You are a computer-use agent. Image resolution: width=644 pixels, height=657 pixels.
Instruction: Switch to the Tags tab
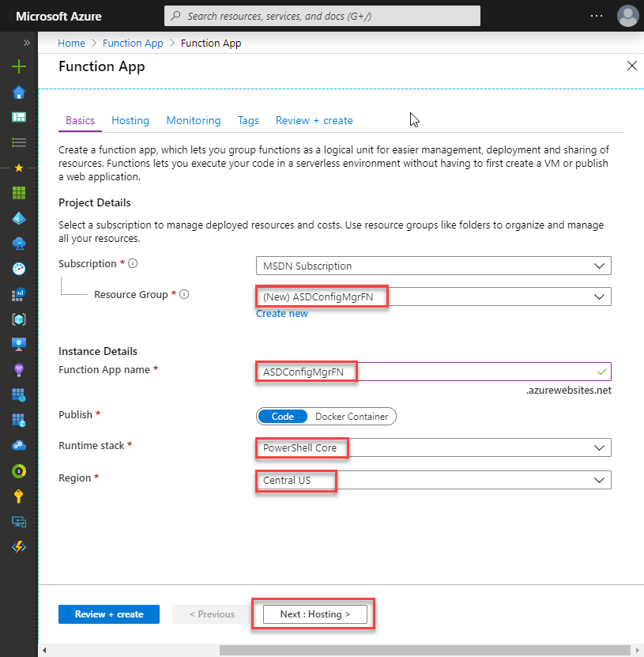(248, 121)
